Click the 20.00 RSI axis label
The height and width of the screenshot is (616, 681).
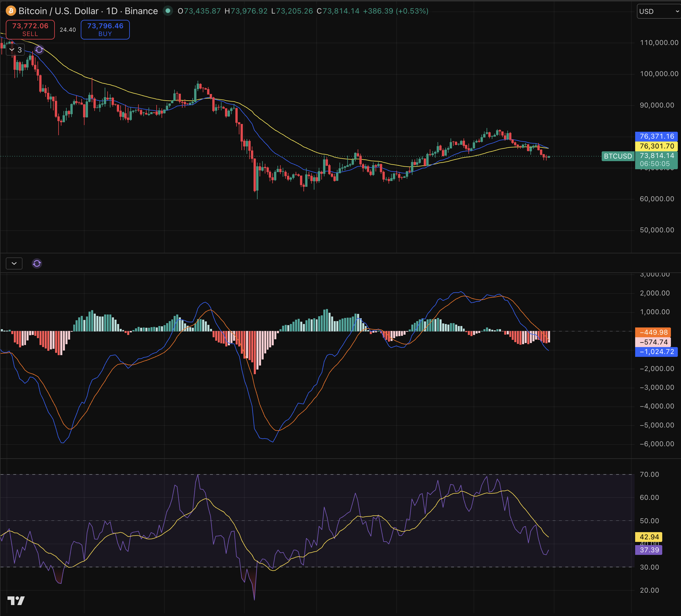point(649,590)
